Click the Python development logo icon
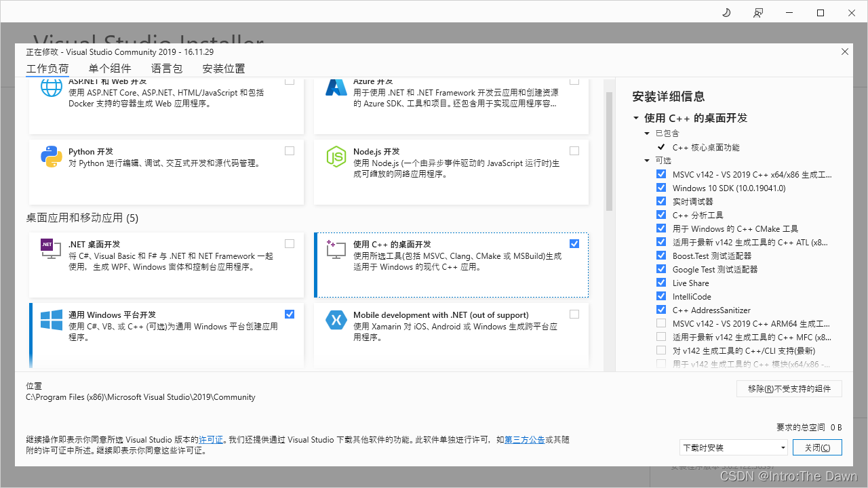This screenshot has width=868, height=488. click(x=52, y=157)
